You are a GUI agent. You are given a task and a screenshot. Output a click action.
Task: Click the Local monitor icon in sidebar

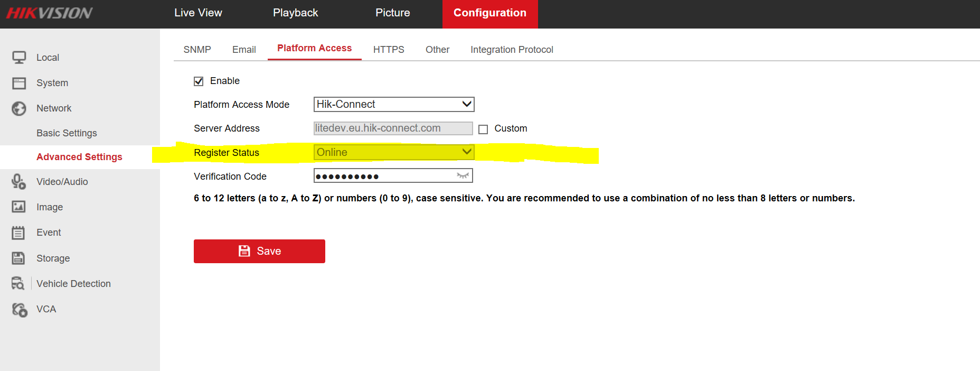[x=19, y=57]
